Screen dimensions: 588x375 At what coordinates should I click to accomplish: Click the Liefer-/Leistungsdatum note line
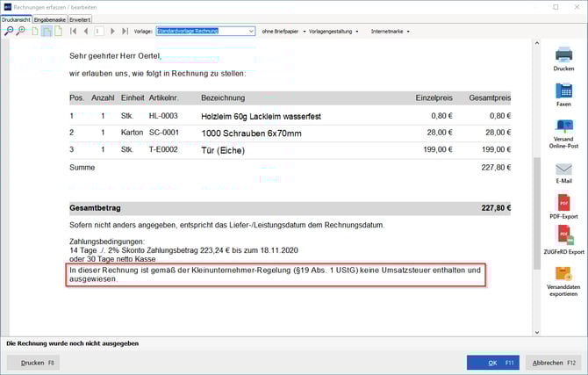pyautogui.click(x=227, y=225)
